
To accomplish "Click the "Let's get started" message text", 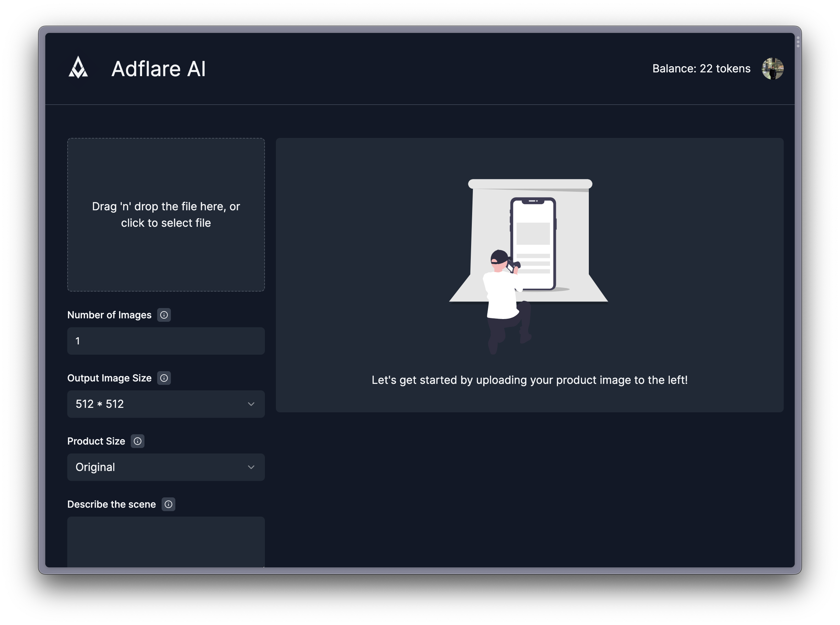I will (529, 380).
